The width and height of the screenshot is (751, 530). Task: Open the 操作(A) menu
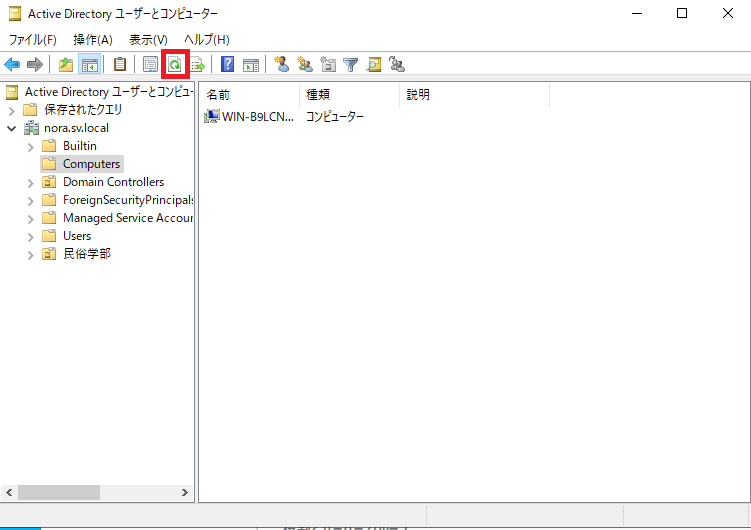tap(93, 40)
